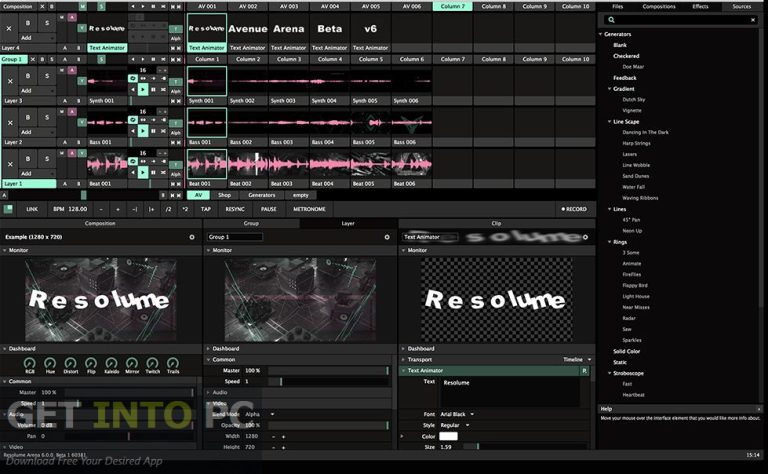
Task: Click the Beat 003 clip thumbnail
Action: coord(288,164)
